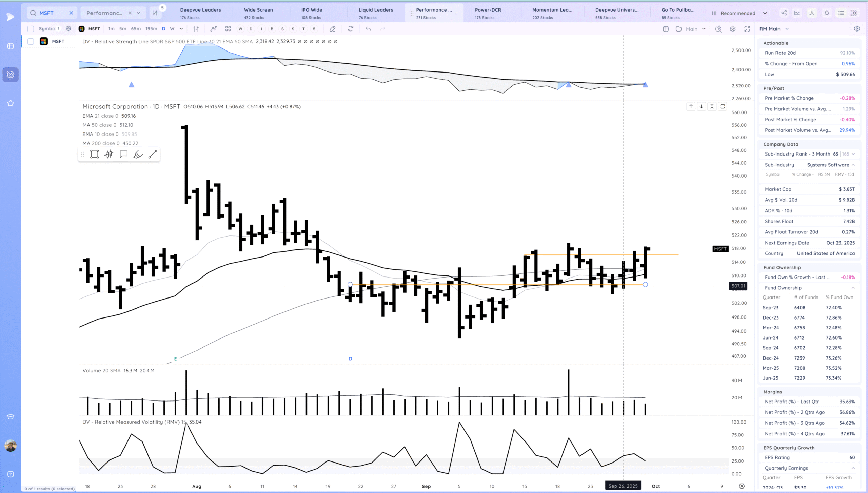Toggle the select-all checkbox beside Symbol

31,29
